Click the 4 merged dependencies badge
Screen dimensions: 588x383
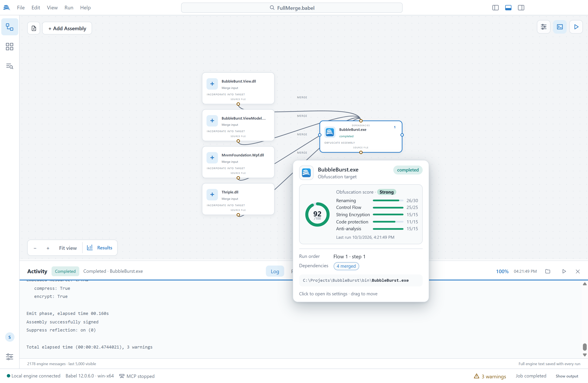(346, 266)
